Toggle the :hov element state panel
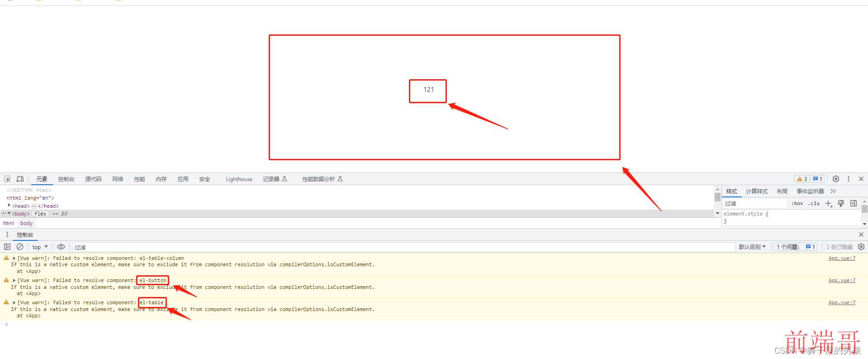868x359 pixels. tap(797, 204)
